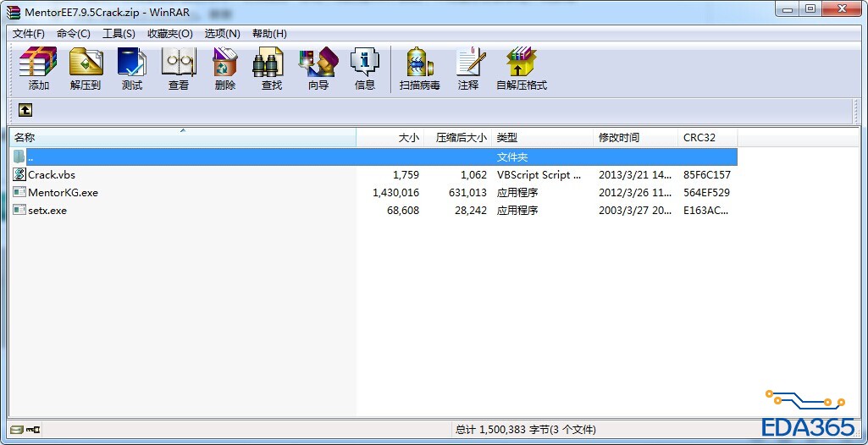
Task: Sort by the 大小 column header
Action: pyautogui.click(x=390, y=138)
